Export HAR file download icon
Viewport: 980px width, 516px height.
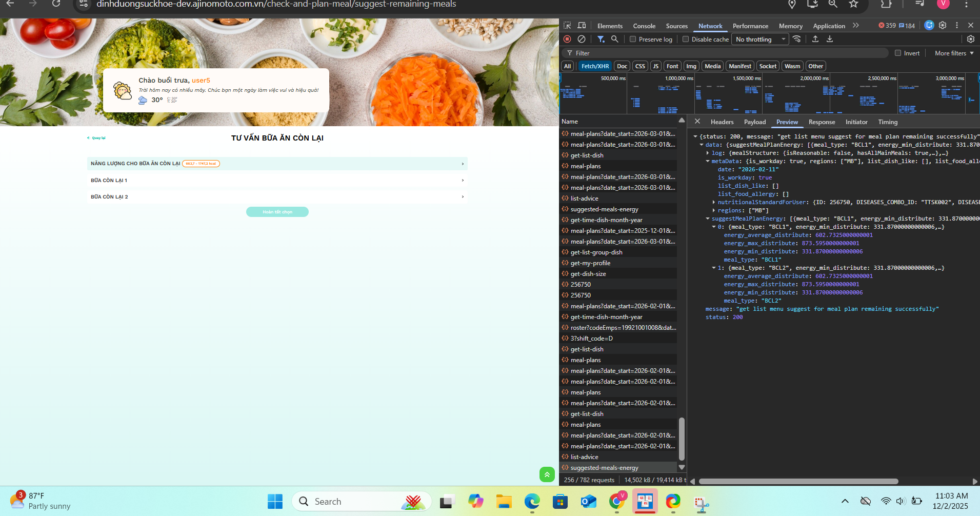point(830,39)
